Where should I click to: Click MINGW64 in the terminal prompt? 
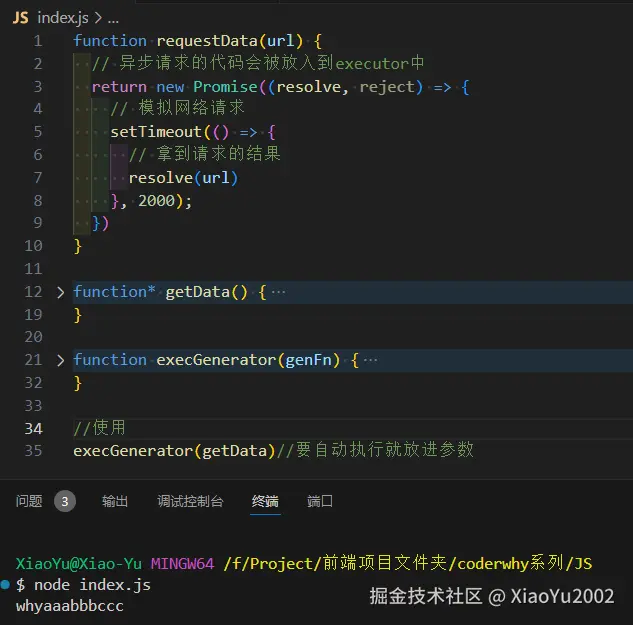tap(182, 563)
